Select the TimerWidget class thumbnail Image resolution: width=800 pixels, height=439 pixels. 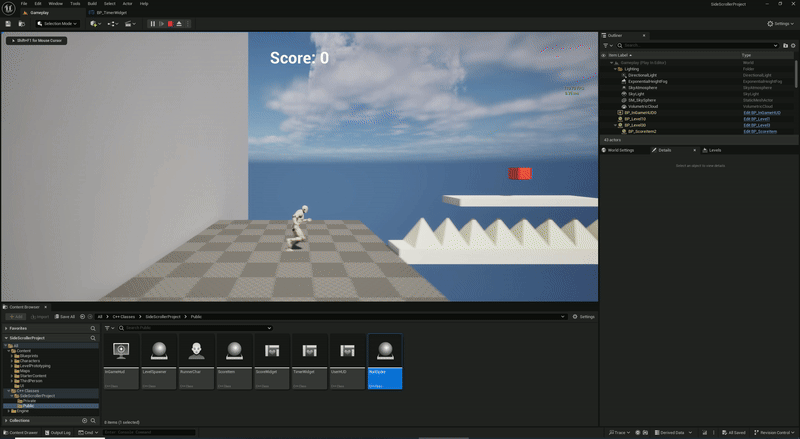(x=310, y=362)
